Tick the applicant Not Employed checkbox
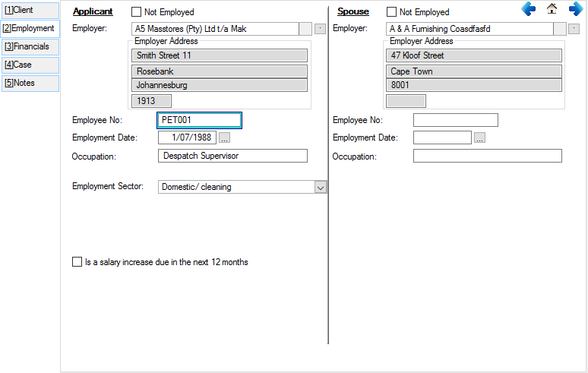 click(x=137, y=12)
